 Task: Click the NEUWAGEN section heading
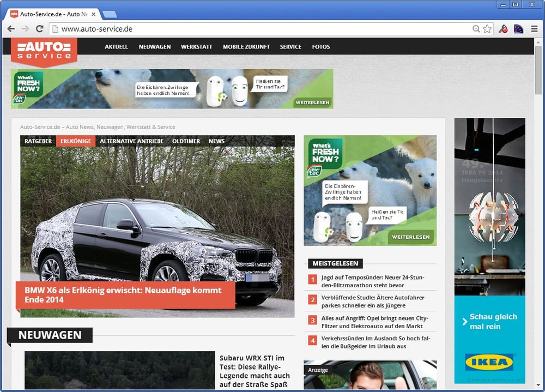pyautogui.click(x=50, y=335)
